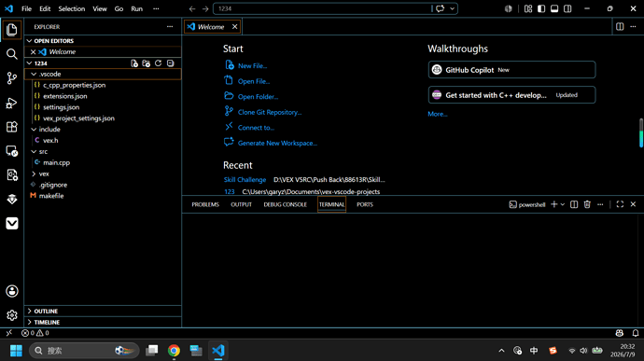Split the terminal panel
This screenshot has width=644, height=361.
point(574,204)
